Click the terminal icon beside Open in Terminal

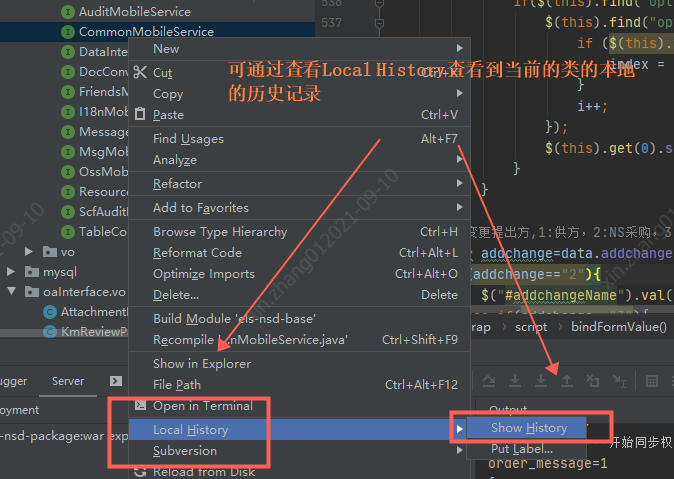click(140, 405)
